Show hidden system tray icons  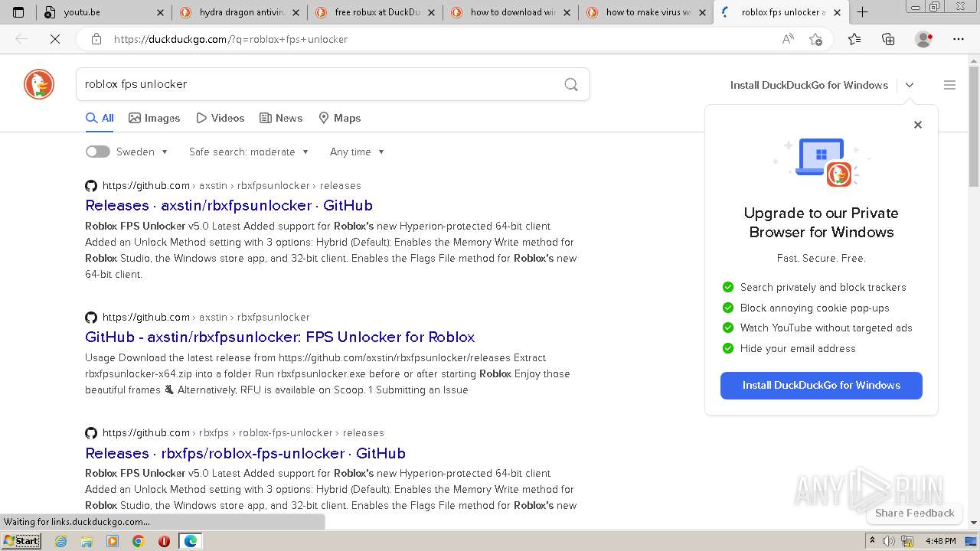872,541
